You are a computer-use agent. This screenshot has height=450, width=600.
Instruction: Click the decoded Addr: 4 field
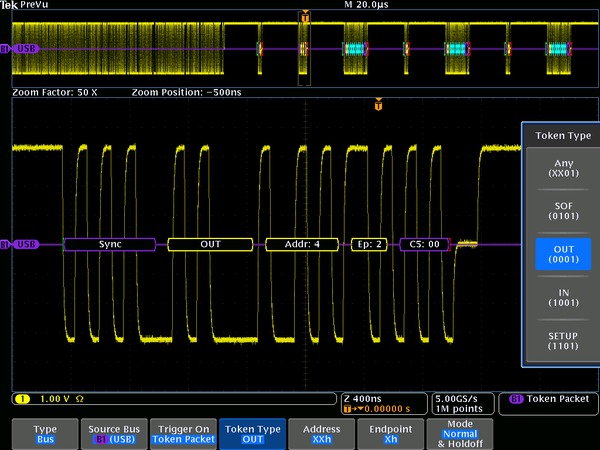click(x=301, y=244)
